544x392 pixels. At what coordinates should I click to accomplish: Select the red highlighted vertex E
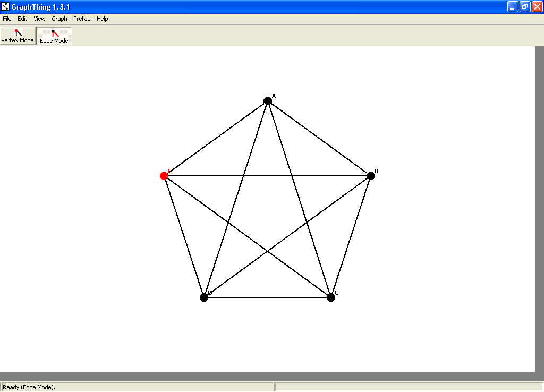[164, 176]
